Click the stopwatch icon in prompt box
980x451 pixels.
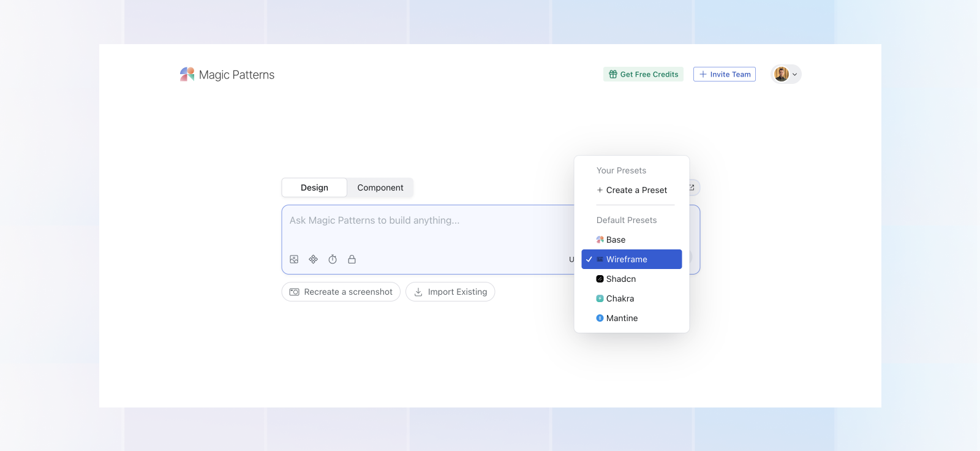click(x=333, y=259)
